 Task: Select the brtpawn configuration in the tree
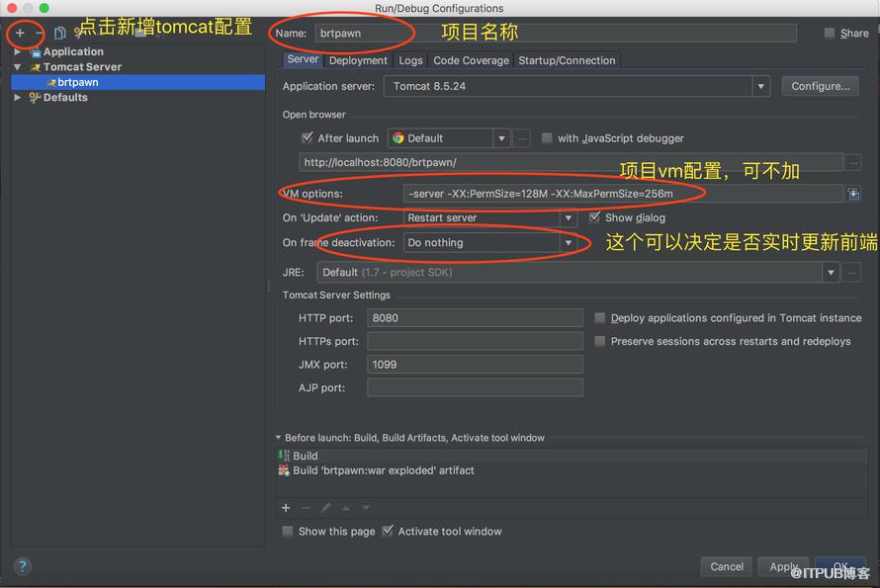tap(138, 82)
